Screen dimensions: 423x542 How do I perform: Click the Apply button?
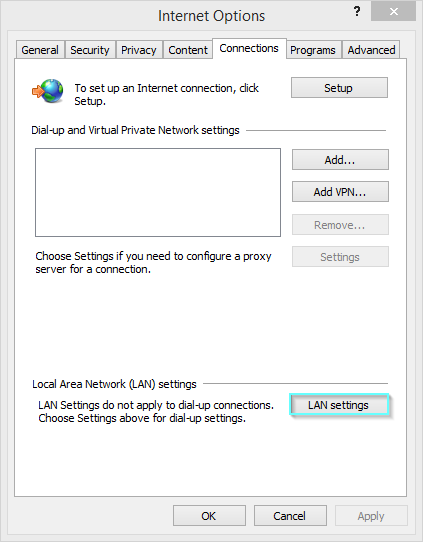click(x=371, y=516)
